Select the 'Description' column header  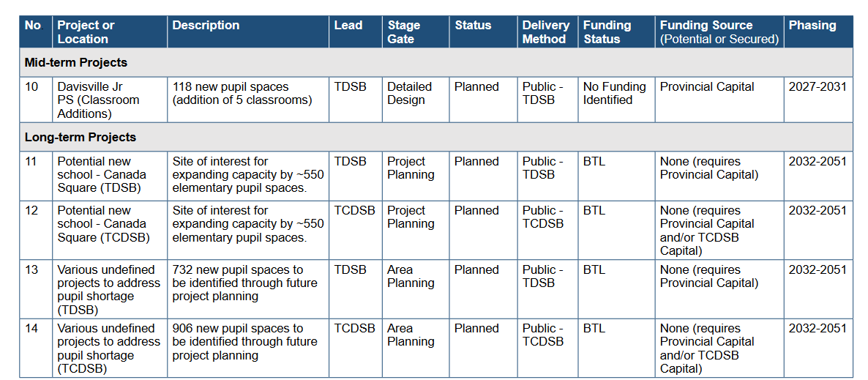pos(206,26)
